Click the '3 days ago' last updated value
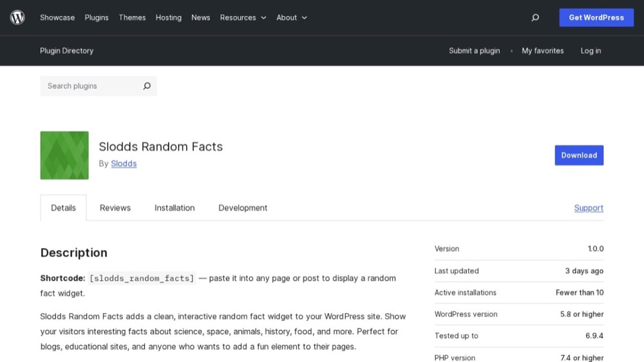The image size is (644, 362). click(x=584, y=271)
